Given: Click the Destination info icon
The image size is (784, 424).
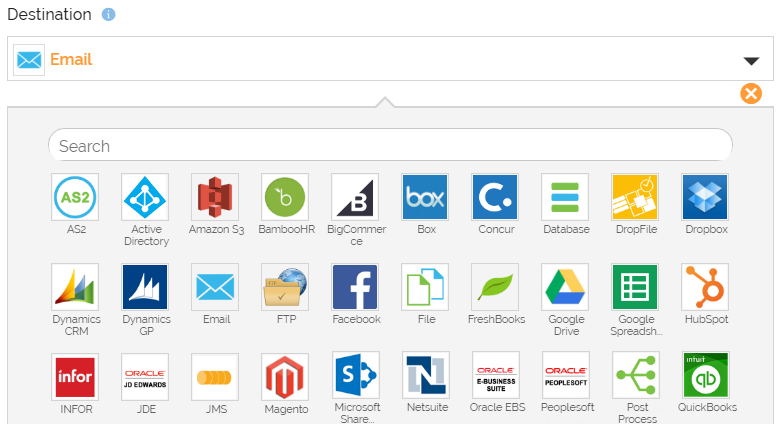Looking at the screenshot, I should (x=109, y=15).
